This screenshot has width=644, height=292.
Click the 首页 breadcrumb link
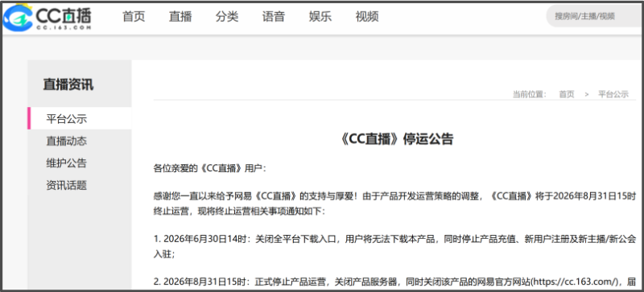[x=567, y=94]
